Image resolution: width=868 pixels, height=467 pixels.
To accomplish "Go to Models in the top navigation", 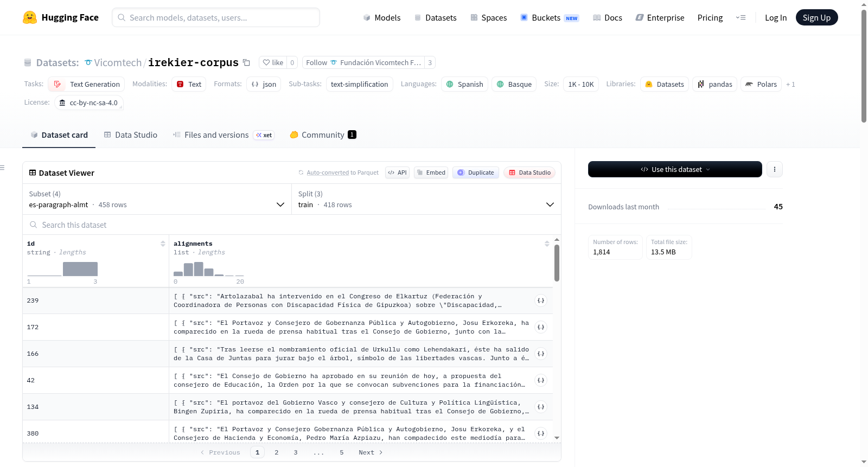I will coord(382,17).
